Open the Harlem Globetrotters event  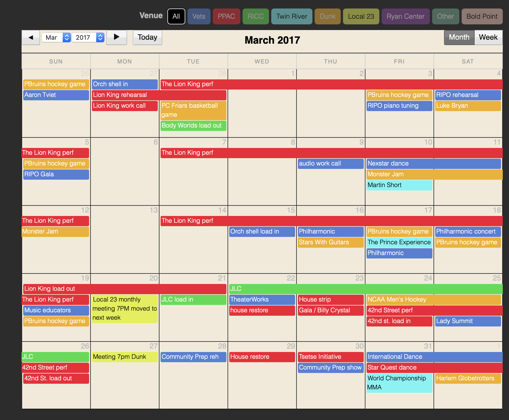(468, 378)
